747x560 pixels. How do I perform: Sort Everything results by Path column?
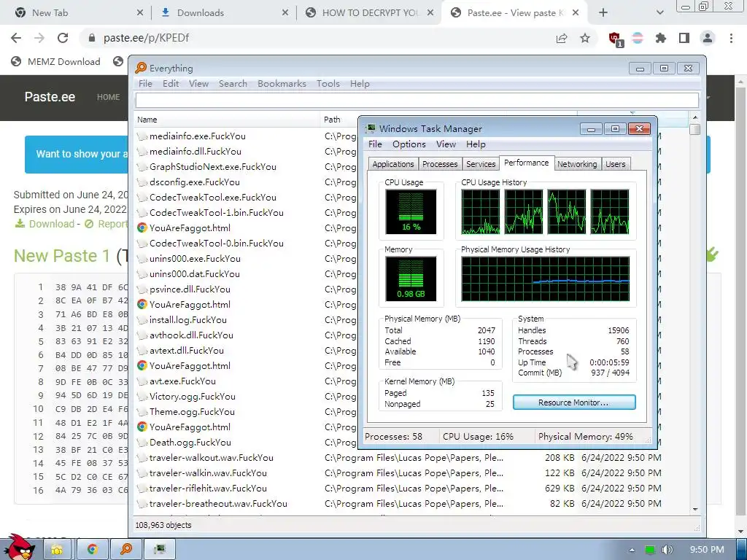coord(339,120)
